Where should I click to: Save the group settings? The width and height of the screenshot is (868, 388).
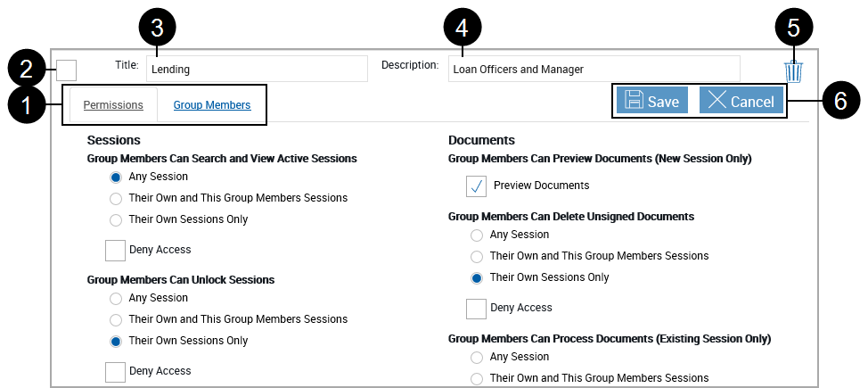tap(652, 100)
